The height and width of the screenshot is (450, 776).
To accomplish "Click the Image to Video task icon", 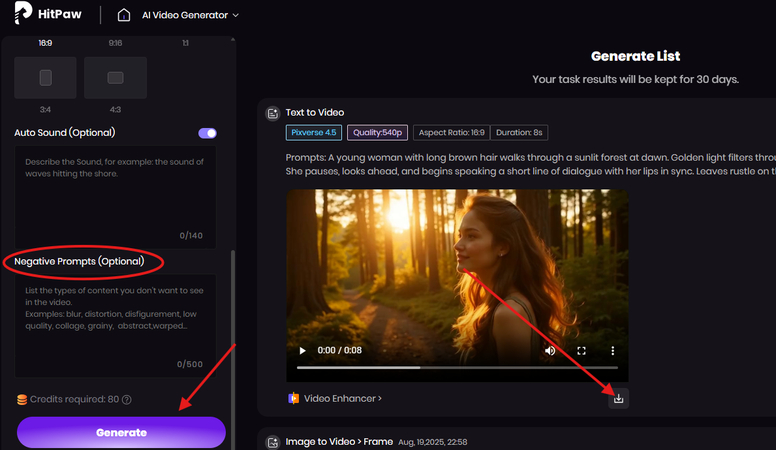I will tap(273, 442).
